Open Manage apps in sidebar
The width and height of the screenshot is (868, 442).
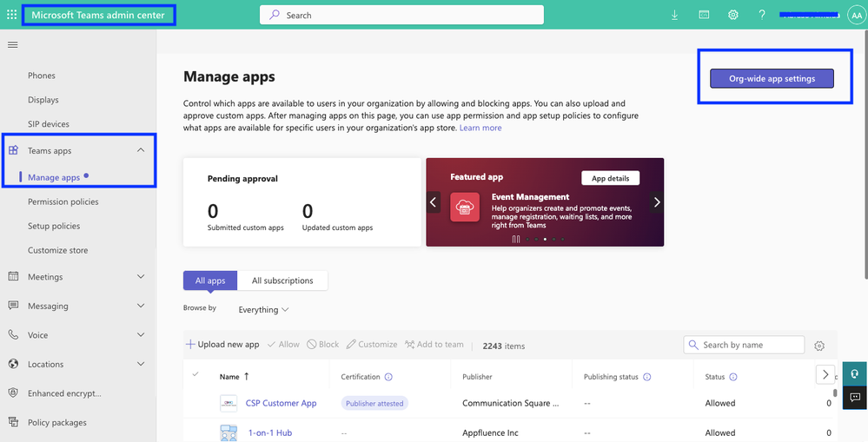54,177
